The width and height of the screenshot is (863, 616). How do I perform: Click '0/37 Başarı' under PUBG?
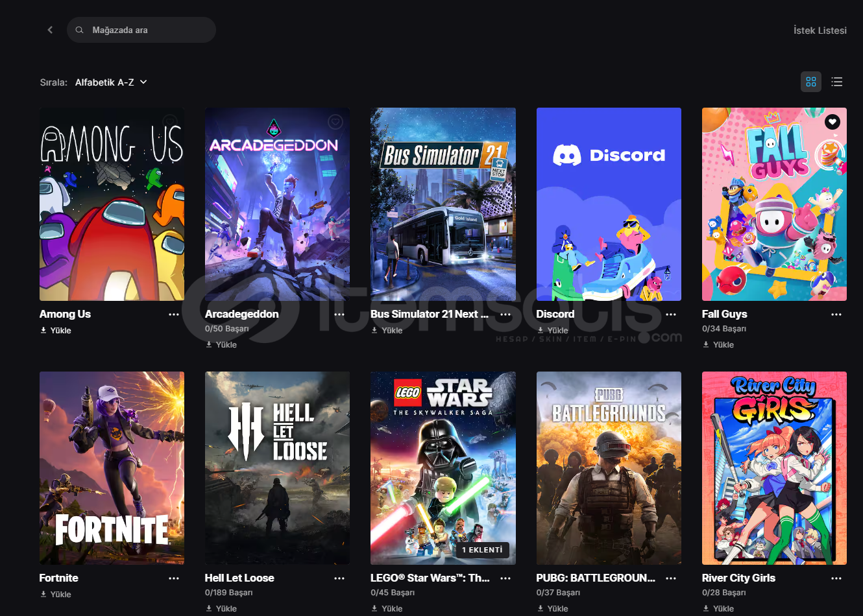click(559, 593)
